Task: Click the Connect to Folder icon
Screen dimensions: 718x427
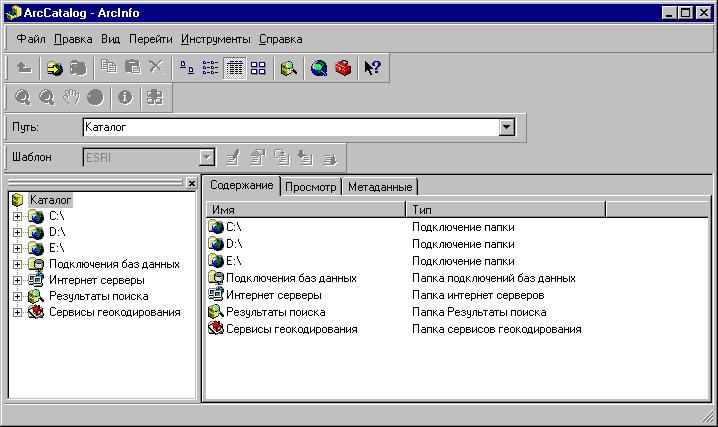Action: coord(55,68)
